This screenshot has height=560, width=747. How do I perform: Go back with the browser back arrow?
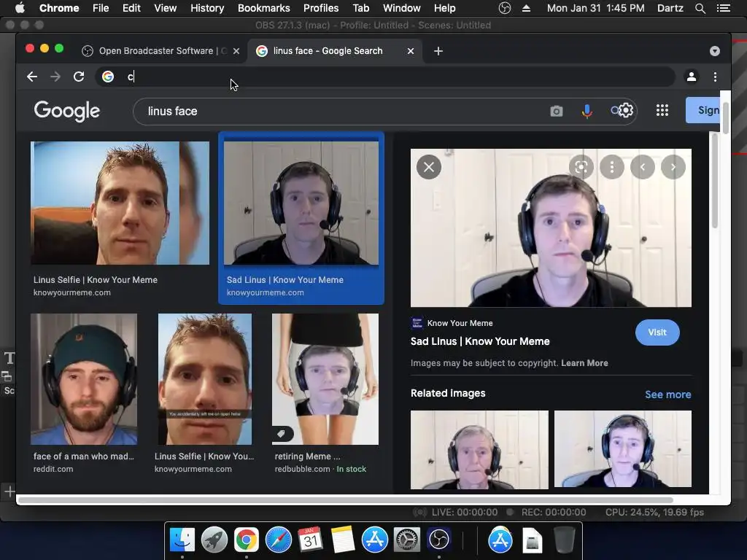click(x=32, y=77)
